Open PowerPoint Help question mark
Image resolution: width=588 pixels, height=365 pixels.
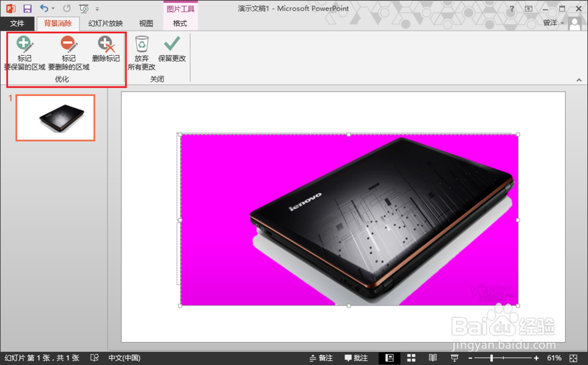(512, 9)
